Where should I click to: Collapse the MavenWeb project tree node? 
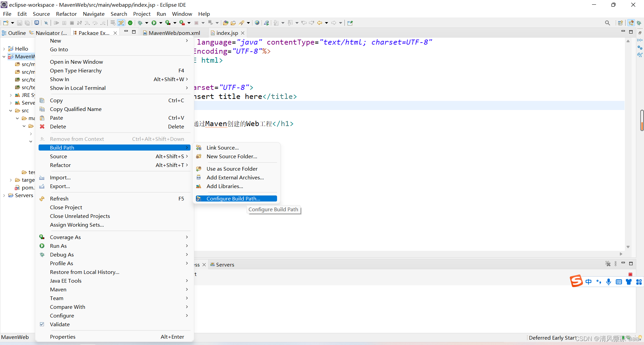tap(4, 56)
